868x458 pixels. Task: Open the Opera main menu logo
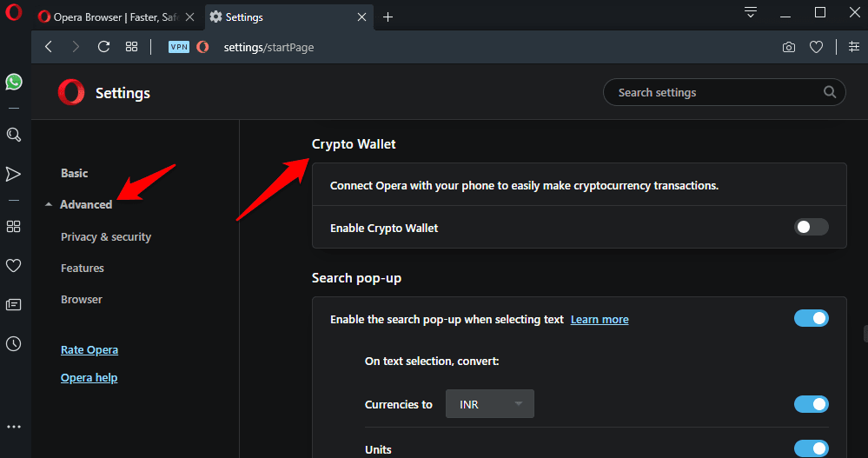pos(13,12)
